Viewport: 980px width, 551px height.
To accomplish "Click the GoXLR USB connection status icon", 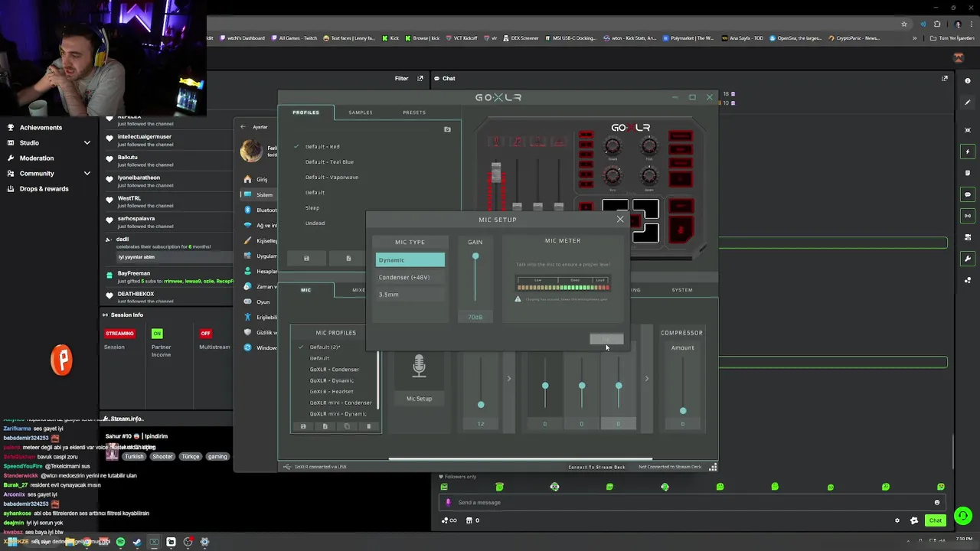I will click(x=287, y=467).
